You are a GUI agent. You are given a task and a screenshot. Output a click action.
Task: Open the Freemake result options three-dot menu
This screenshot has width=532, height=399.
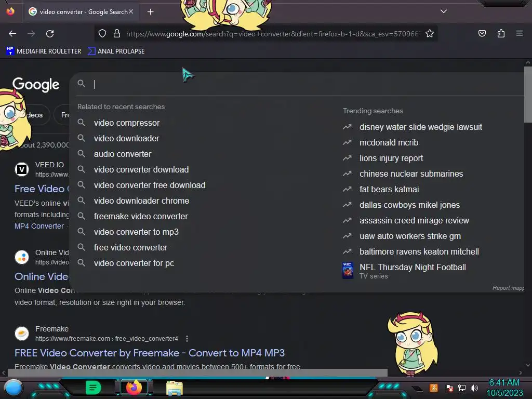187,339
